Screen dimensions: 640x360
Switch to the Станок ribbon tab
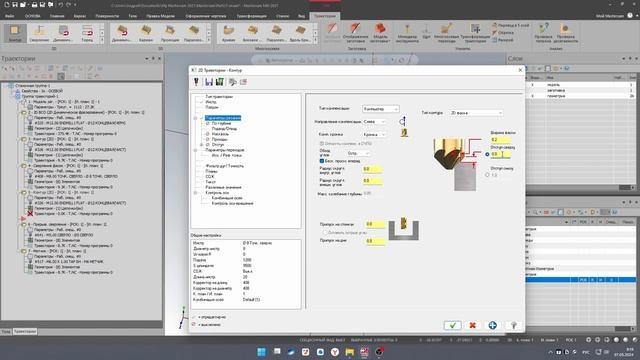[x=282, y=16]
